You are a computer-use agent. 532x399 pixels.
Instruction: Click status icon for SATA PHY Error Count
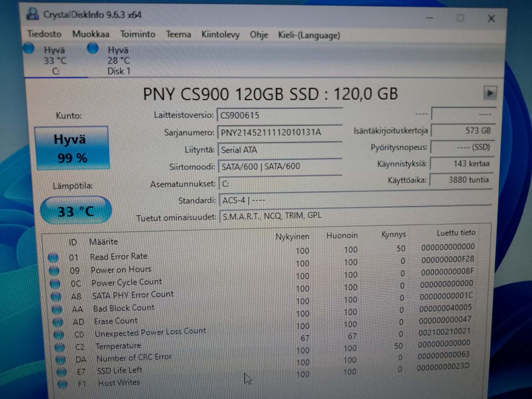55,297
